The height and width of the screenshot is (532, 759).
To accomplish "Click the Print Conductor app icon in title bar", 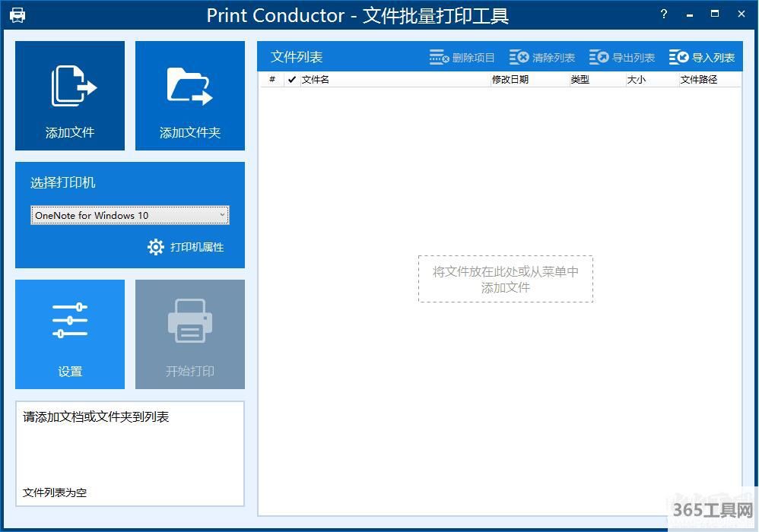I will pos(17,15).
